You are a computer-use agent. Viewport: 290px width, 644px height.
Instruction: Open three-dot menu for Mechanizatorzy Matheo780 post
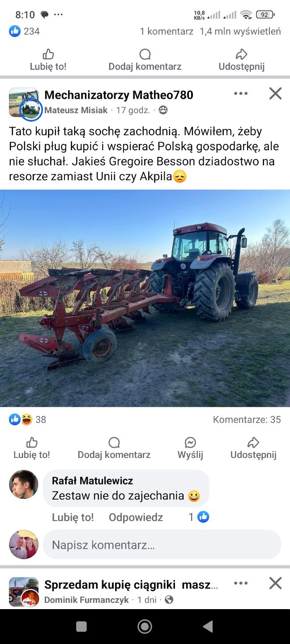tap(241, 93)
